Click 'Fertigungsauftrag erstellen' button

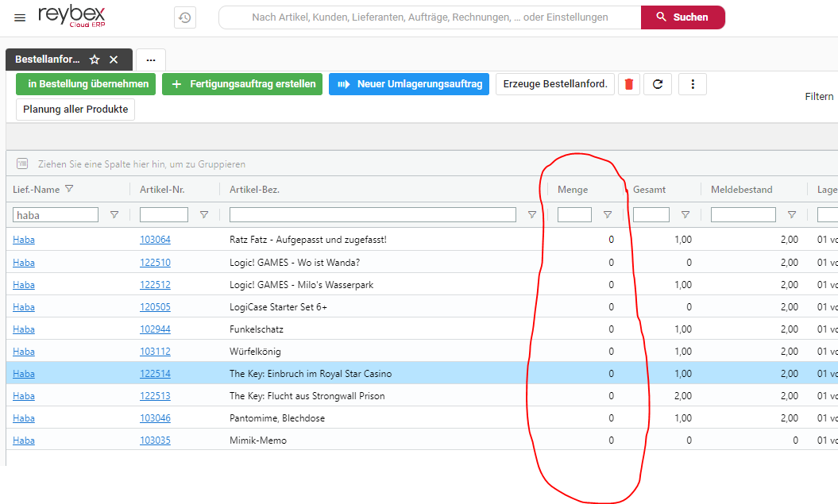coord(242,84)
